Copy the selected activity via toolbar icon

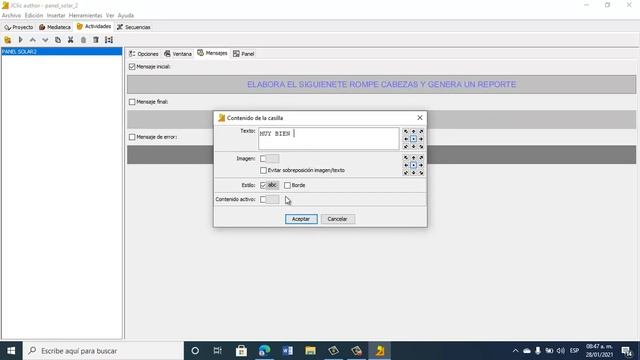click(x=58, y=40)
